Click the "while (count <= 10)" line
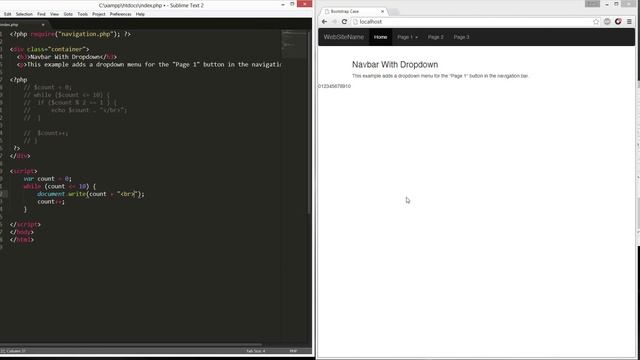Image resolution: width=640 pixels, height=360 pixels. click(60, 186)
